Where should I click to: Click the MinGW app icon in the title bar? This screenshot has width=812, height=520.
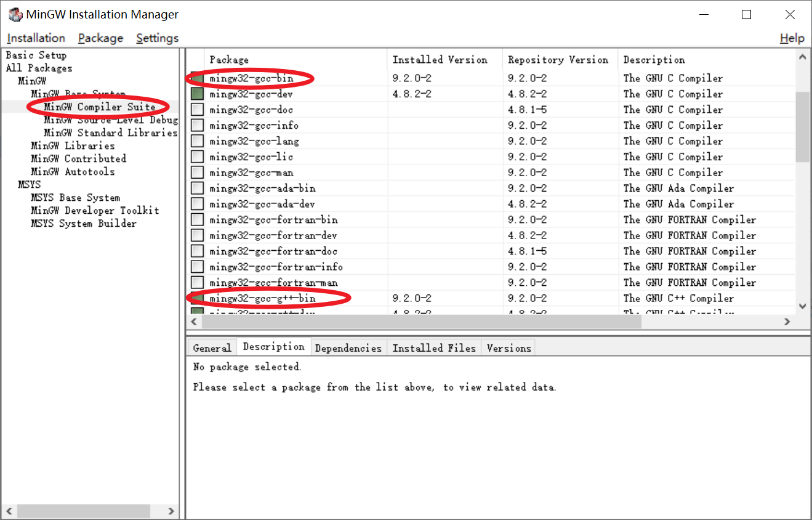15,14
